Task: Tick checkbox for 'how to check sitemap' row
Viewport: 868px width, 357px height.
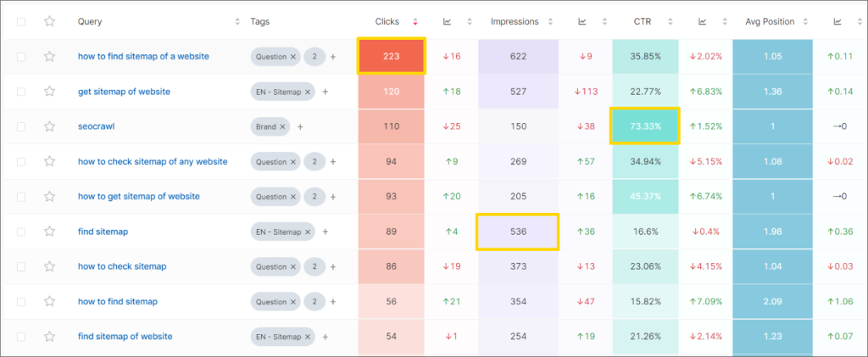Action: [x=21, y=266]
